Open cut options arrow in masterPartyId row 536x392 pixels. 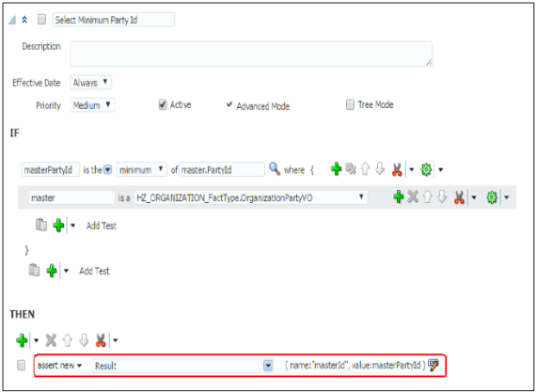(x=412, y=169)
